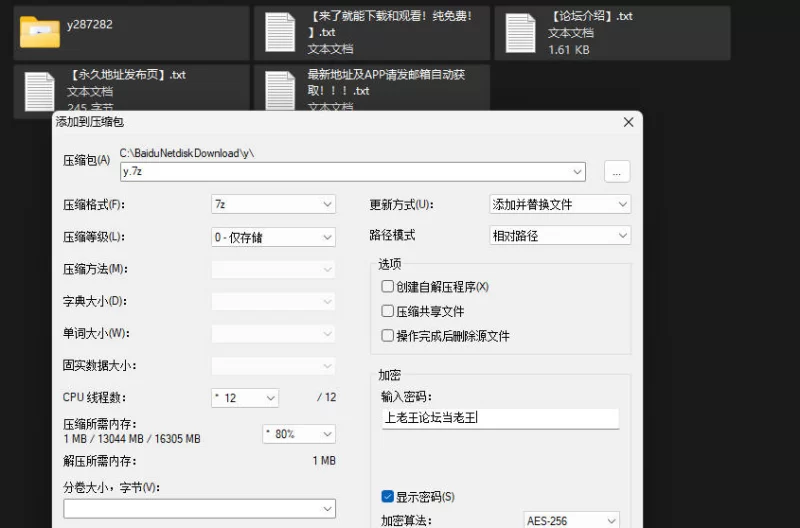Open the 分卷大小 combo box
This screenshot has width=800, height=528.
(199, 508)
